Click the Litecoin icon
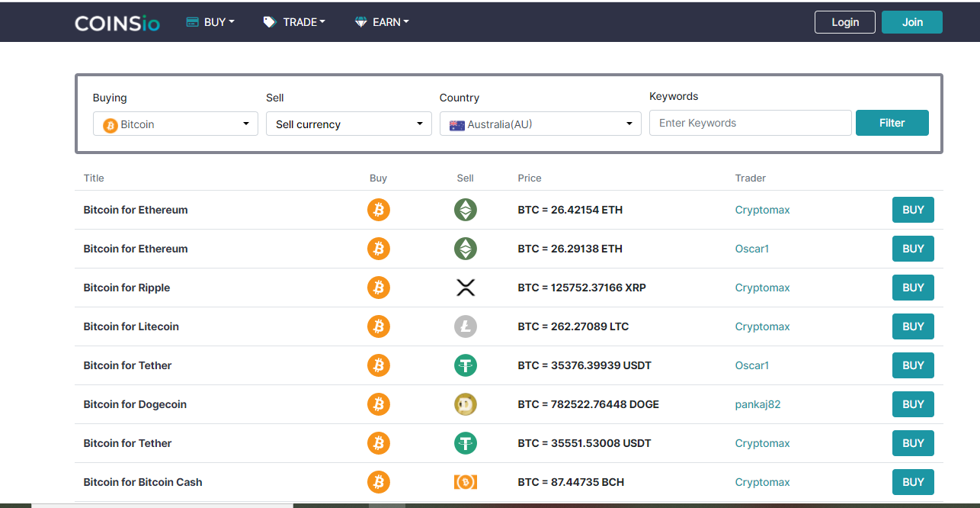 click(x=466, y=326)
